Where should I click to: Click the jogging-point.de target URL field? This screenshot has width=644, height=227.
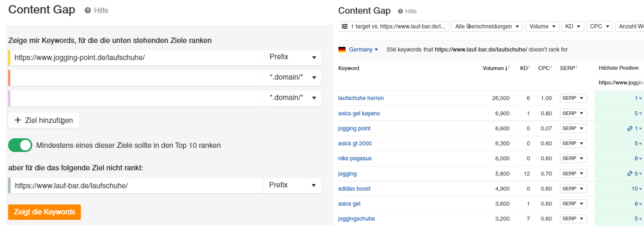136,57
